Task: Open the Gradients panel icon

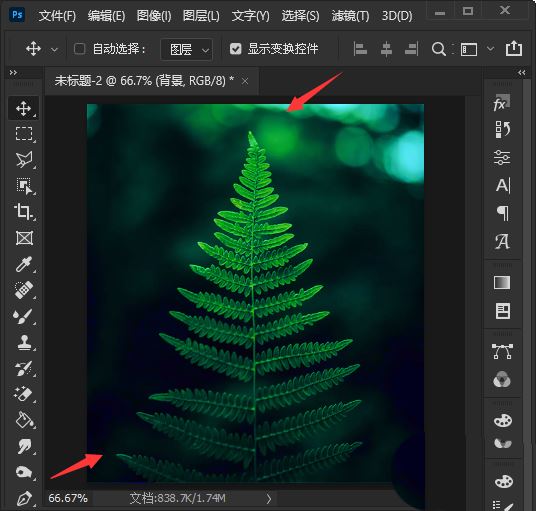Action: (x=502, y=283)
